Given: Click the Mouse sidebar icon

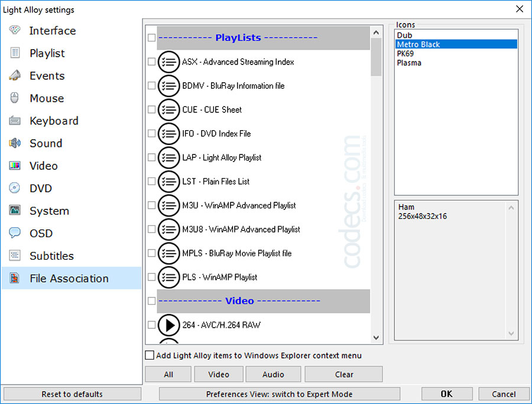Looking at the screenshot, I should [x=15, y=98].
